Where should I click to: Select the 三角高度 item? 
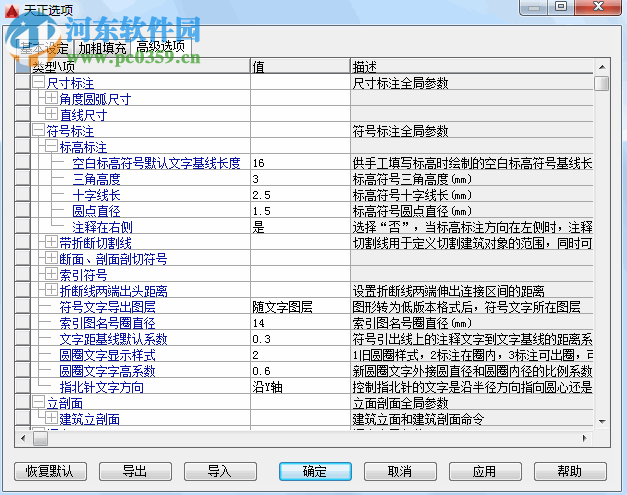point(96,179)
